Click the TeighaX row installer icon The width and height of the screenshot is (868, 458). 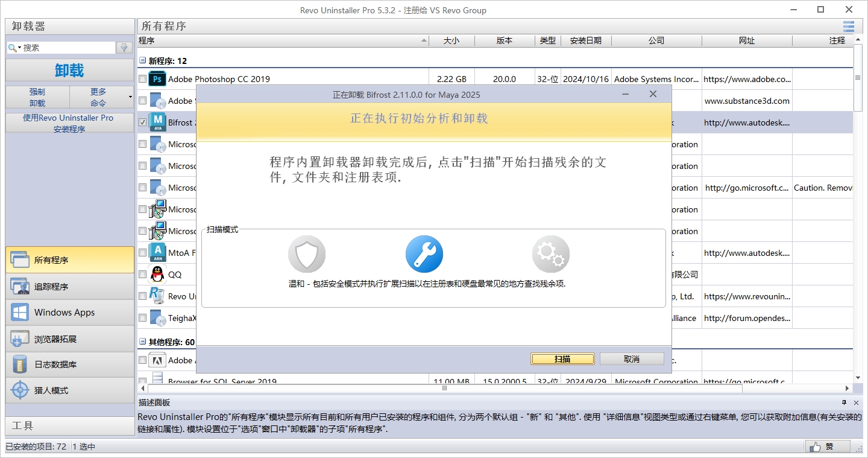(157, 318)
